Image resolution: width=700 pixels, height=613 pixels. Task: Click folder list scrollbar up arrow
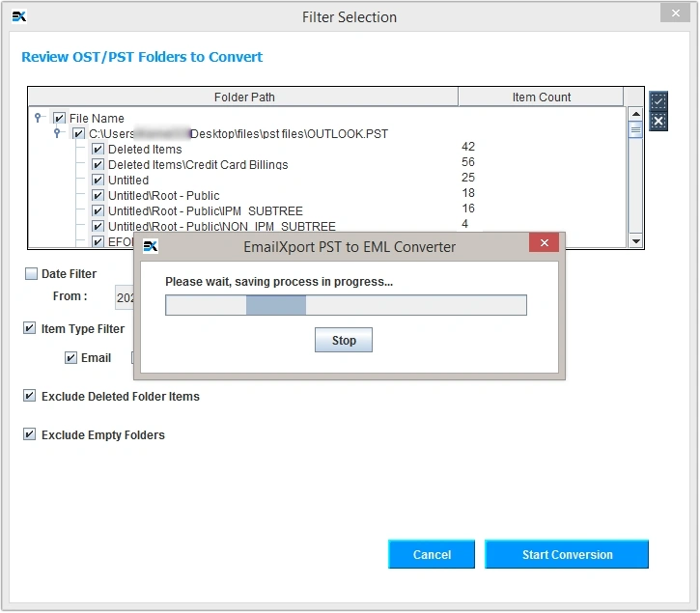click(635, 114)
